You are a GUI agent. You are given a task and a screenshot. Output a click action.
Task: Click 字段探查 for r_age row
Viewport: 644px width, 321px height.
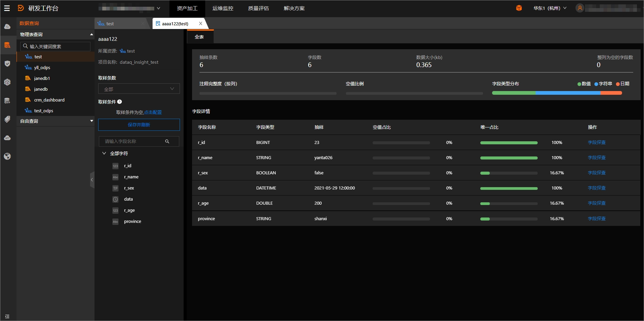pyautogui.click(x=597, y=203)
